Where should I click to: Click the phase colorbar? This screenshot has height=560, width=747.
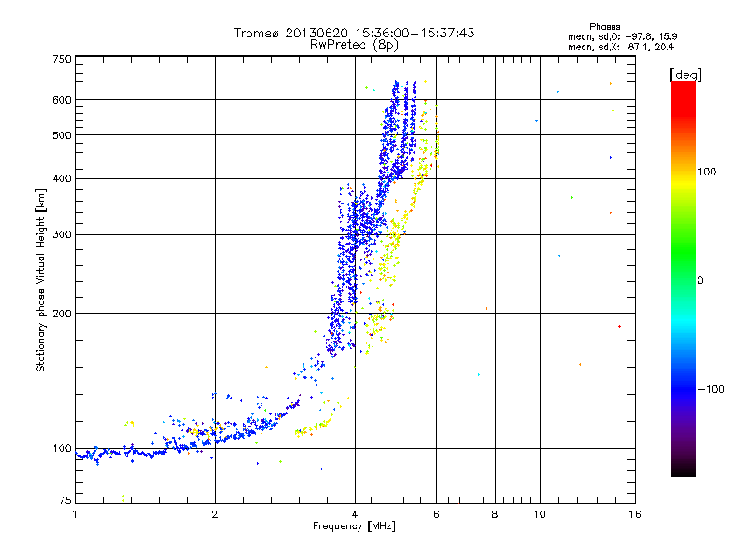coord(684,279)
